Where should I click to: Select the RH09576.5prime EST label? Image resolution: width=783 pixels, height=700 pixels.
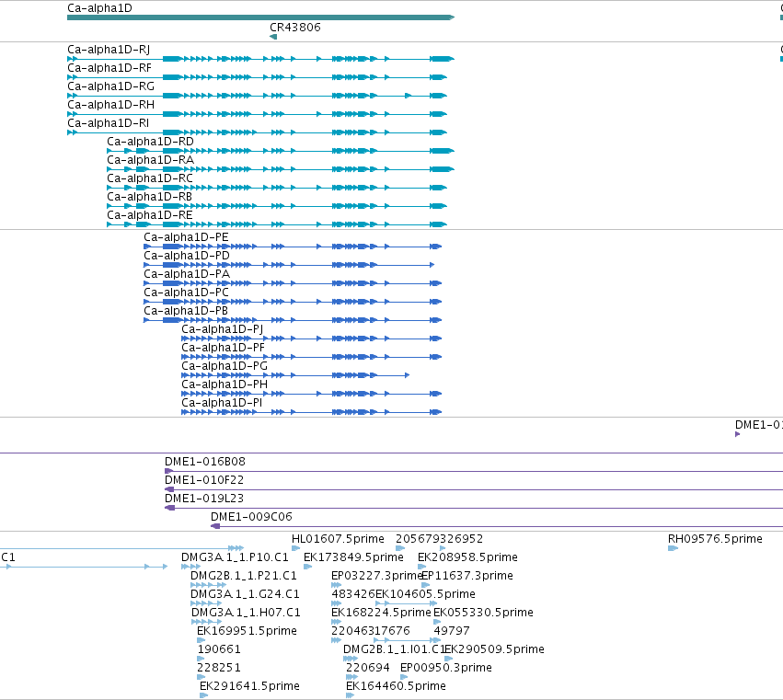715,539
